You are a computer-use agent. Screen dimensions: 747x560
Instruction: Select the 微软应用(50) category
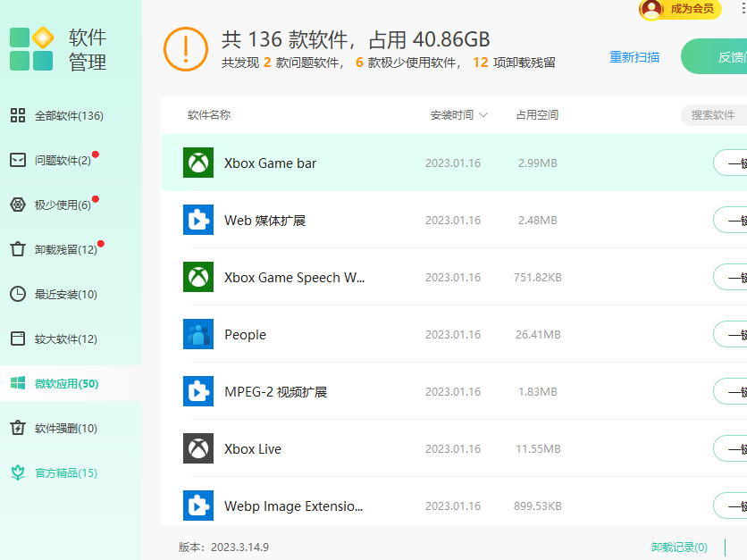(71, 383)
